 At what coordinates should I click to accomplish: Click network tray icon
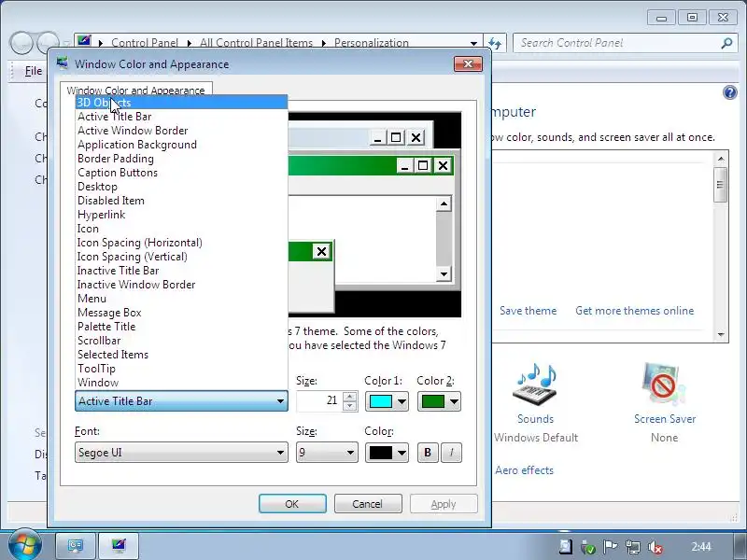coord(633,547)
